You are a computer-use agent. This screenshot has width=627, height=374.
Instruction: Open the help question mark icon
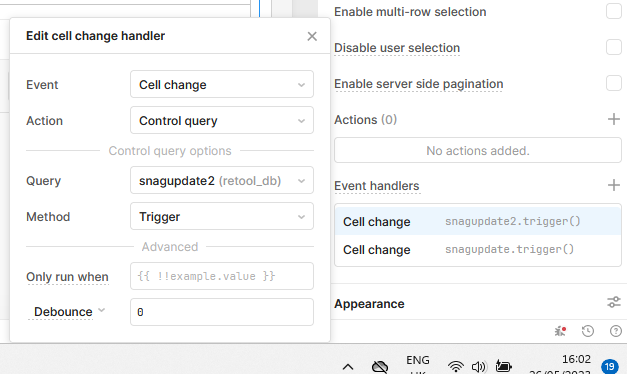click(x=616, y=331)
